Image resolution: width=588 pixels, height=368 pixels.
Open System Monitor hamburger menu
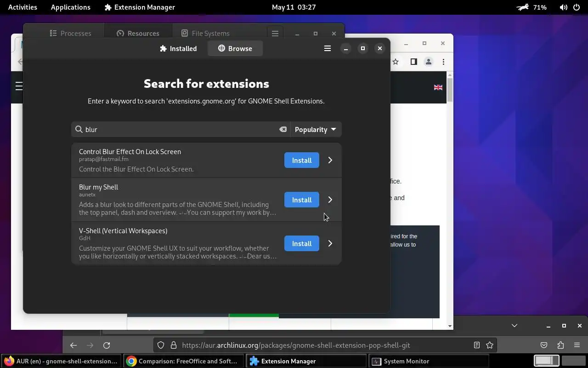click(x=275, y=33)
